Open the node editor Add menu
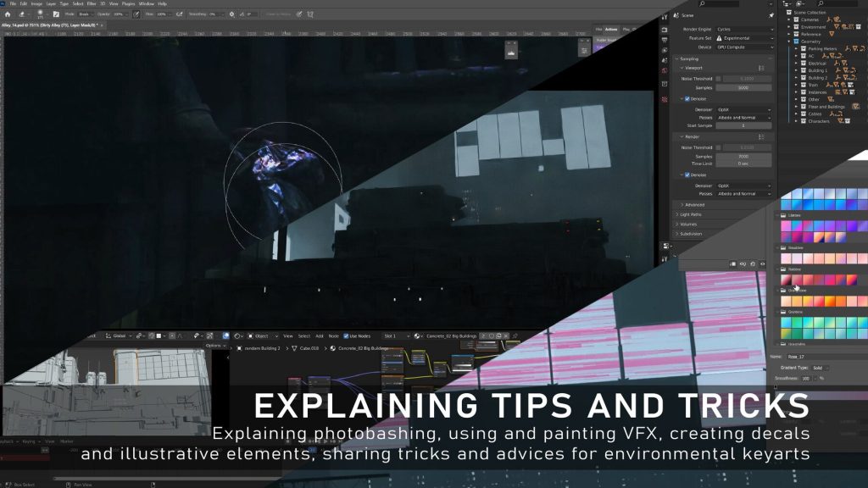 pos(320,335)
